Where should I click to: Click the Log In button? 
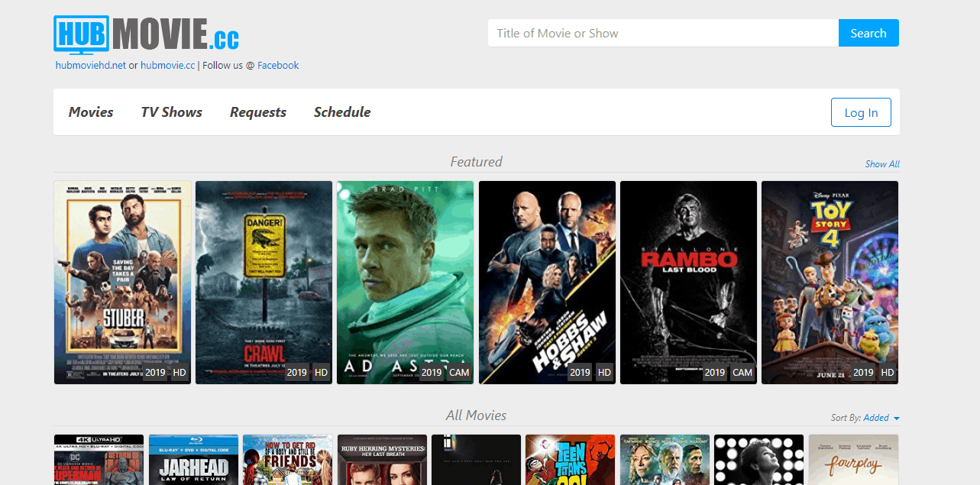[861, 112]
